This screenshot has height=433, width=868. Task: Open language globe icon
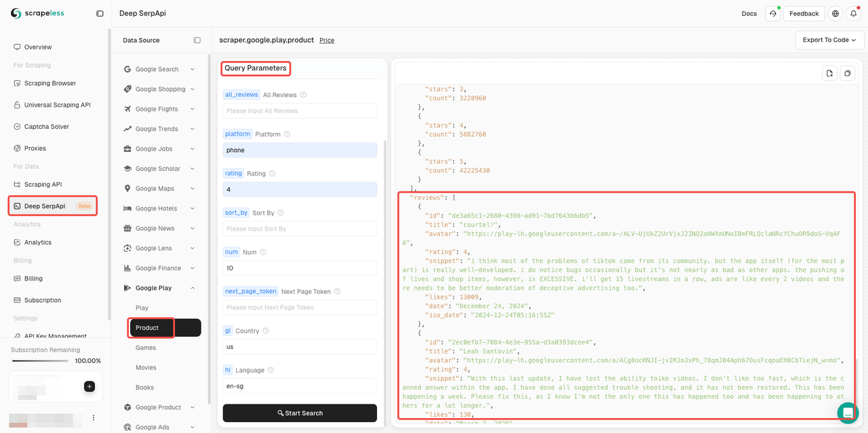pos(835,14)
